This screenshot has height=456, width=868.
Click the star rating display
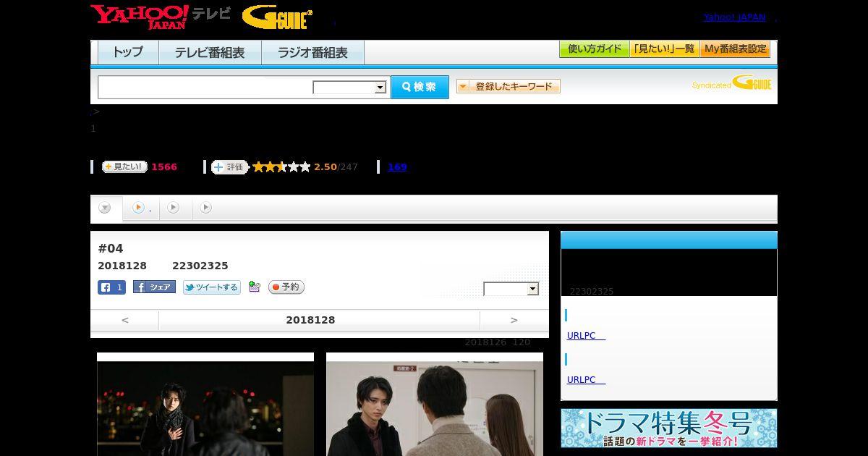(x=281, y=167)
